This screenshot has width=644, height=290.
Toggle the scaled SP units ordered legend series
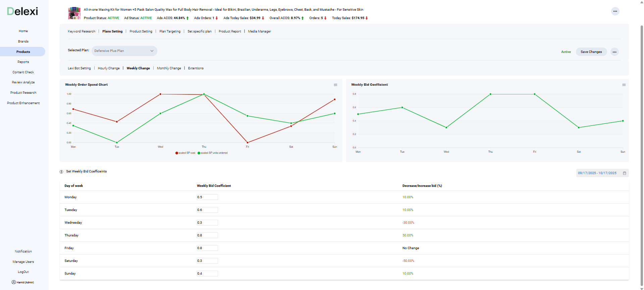(213, 153)
